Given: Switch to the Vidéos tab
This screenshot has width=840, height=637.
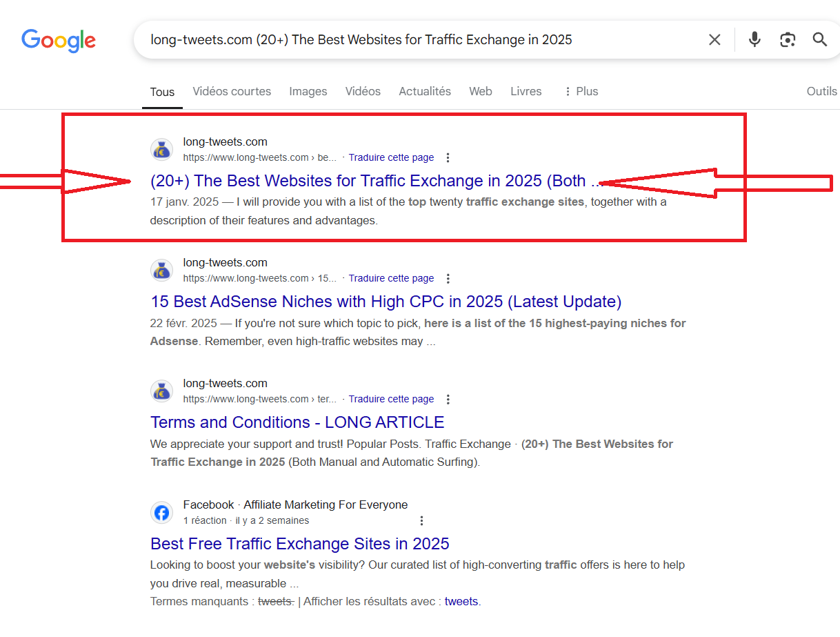Looking at the screenshot, I should pyautogui.click(x=363, y=91).
